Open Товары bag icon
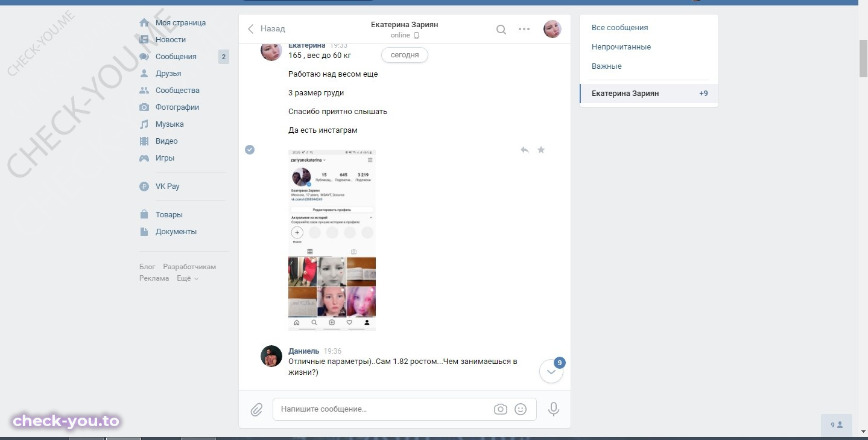 (144, 215)
